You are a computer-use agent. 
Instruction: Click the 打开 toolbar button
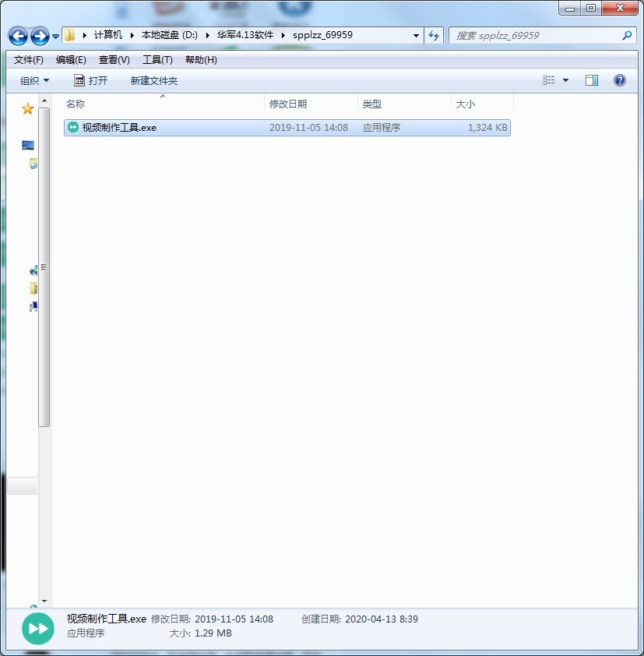click(91, 80)
